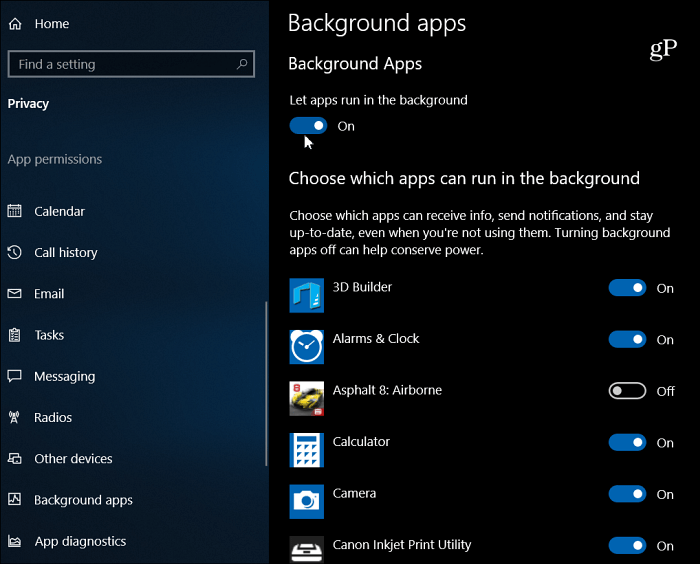
Task: Click 'Let apps run in the background' label
Action: point(378,100)
